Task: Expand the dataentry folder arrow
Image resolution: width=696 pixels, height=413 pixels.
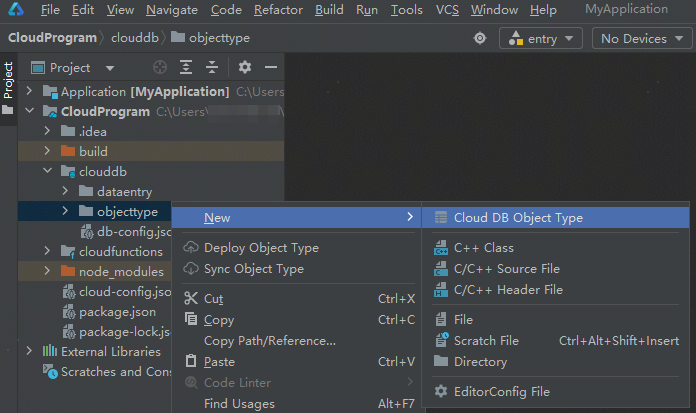Action: coord(65,191)
